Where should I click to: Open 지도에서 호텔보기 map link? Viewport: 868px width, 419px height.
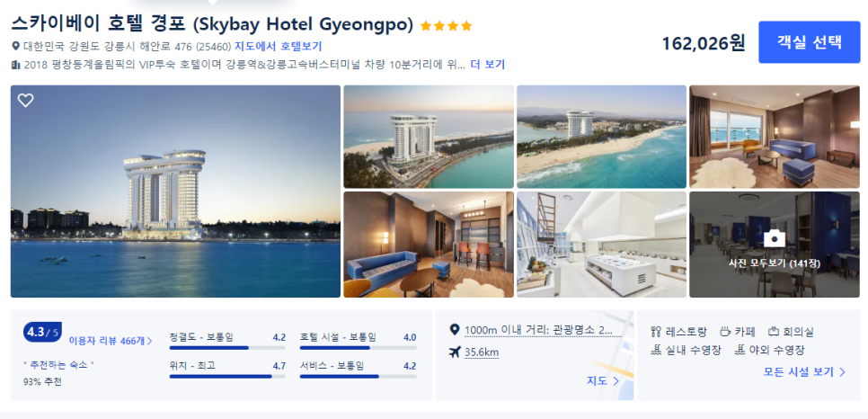tap(278, 46)
